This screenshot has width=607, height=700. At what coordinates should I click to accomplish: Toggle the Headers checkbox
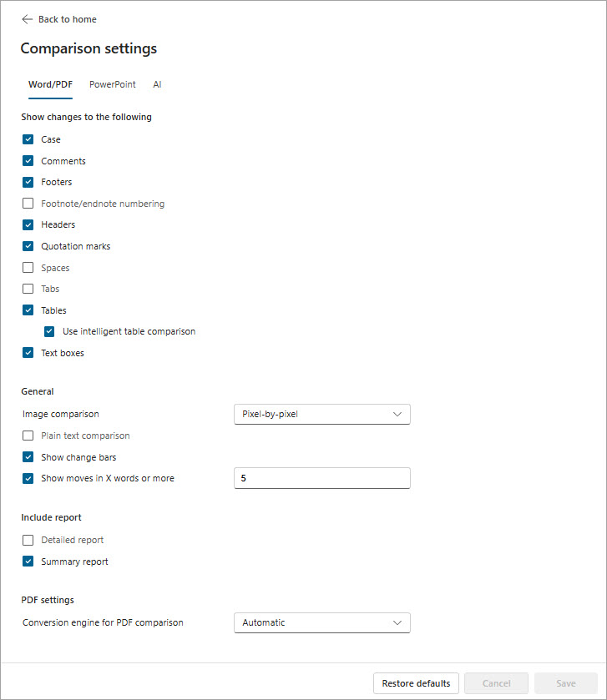pyautogui.click(x=28, y=224)
